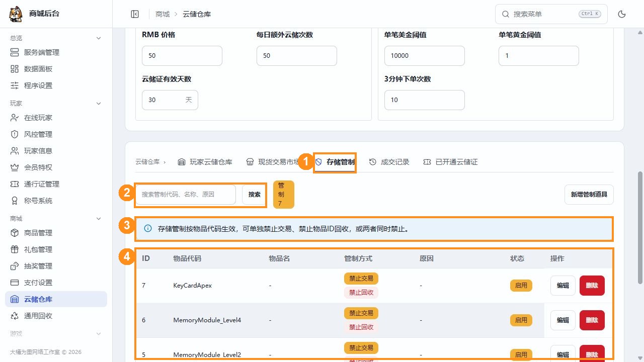Click the 通行证管理 ticket icon
Viewport: 644px width, 362px height.
click(15, 184)
